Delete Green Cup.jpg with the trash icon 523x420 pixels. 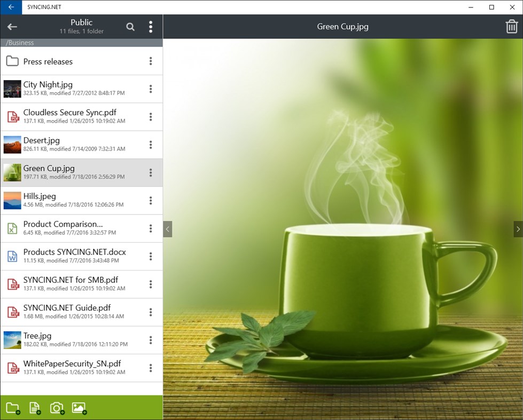pos(511,26)
